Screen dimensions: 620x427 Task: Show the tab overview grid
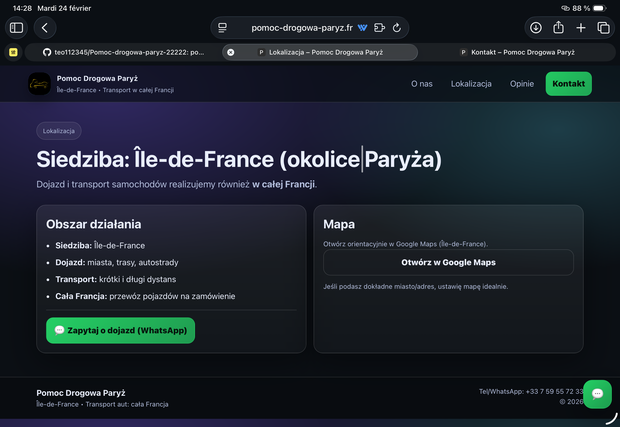click(x=603, y=28)
